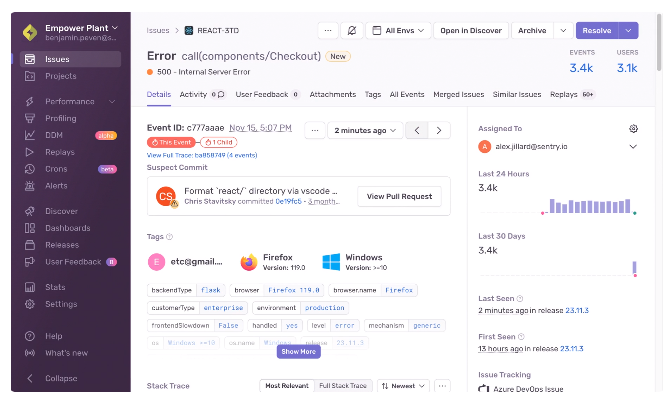Open the All Envs dropdown
The height and width of the screenshot is (408, 672).
click(400, 31)
